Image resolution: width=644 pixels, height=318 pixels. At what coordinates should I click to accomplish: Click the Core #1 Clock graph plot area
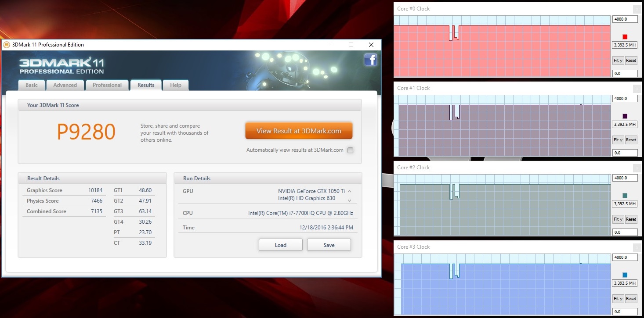(502, 126)
